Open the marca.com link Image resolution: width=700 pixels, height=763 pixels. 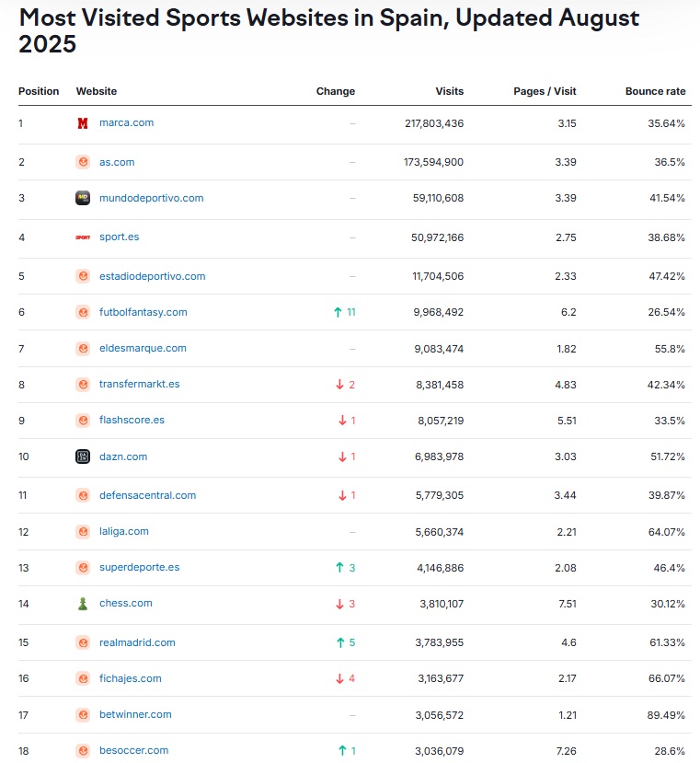tap(126, 122)
